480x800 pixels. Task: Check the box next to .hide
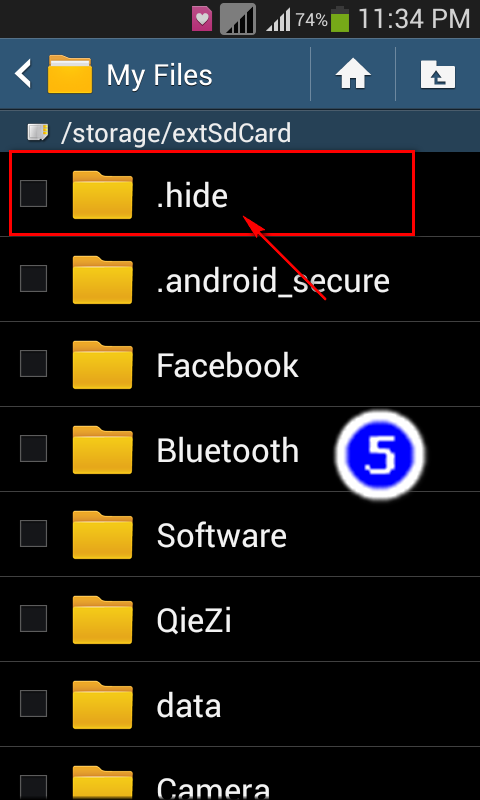pyautogui.click(x=33, y=193)
